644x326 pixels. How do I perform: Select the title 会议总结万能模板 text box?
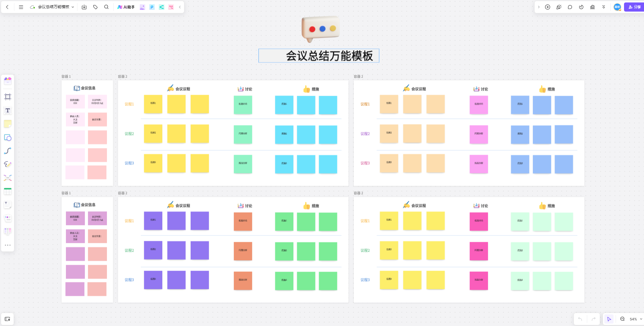pyautogui.click(x=319, y=56)
